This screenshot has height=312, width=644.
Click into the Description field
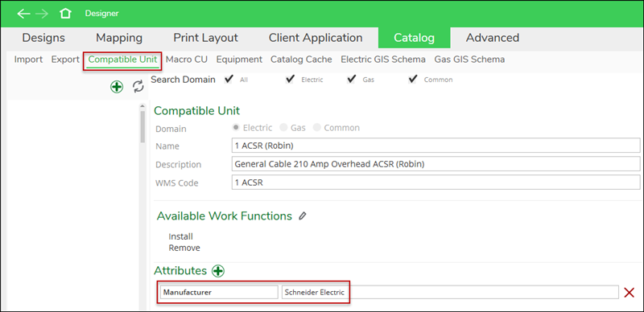pyautogui.click(x=436, y=164)
